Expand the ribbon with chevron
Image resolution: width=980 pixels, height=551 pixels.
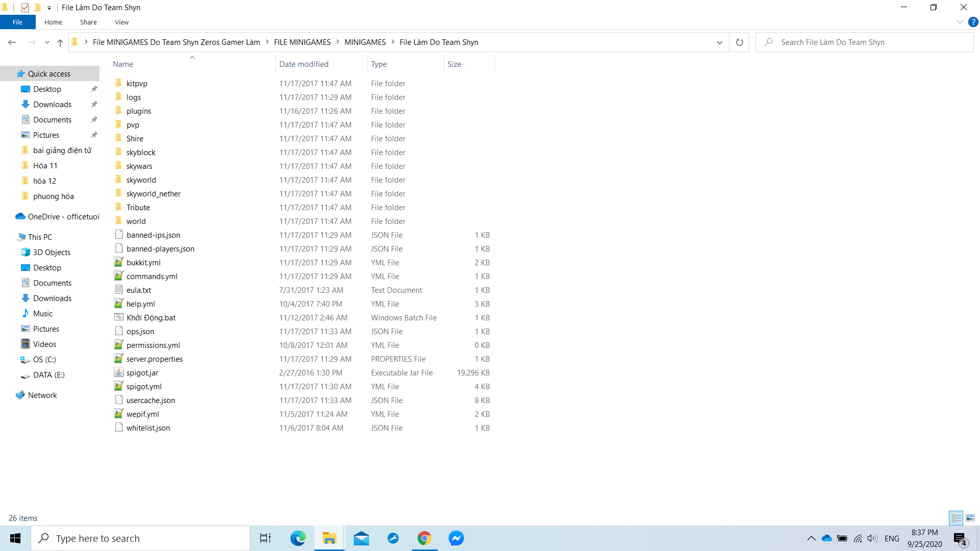960,22
